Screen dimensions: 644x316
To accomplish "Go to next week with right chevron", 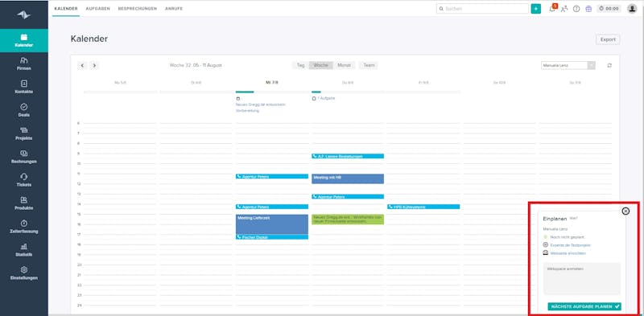I will [94, 65].
